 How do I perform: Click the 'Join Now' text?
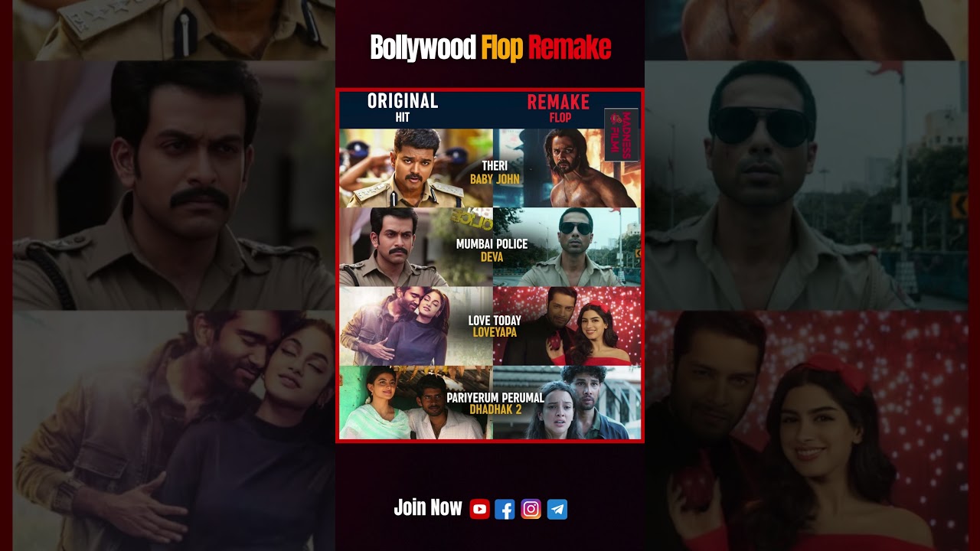click(x=428, y=508)
